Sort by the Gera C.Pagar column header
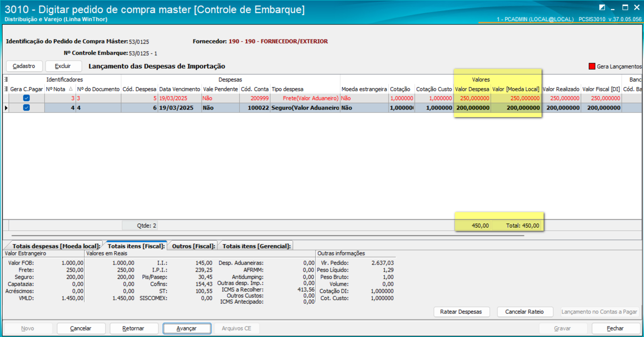Viewport: 644px width, 337px height. (27, 89)
